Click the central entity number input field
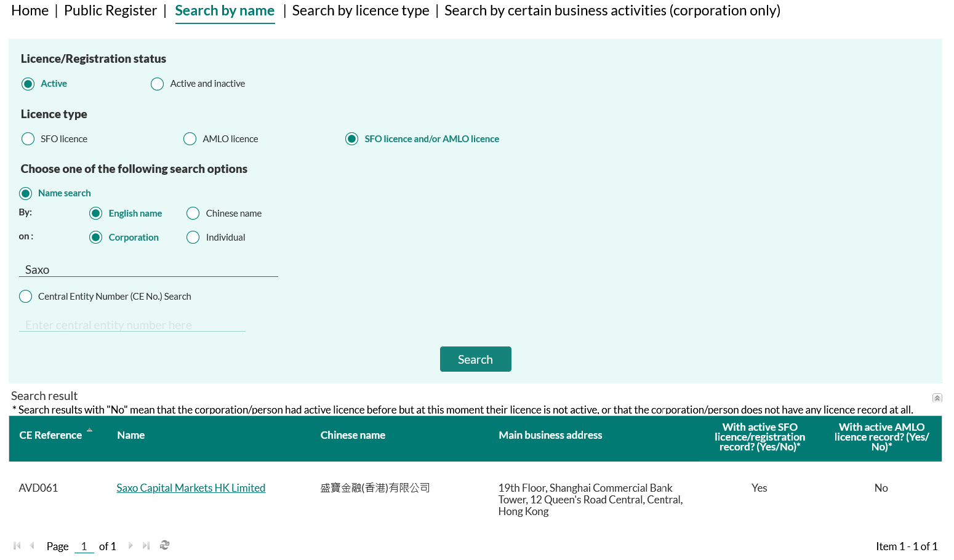 point(132,325)
